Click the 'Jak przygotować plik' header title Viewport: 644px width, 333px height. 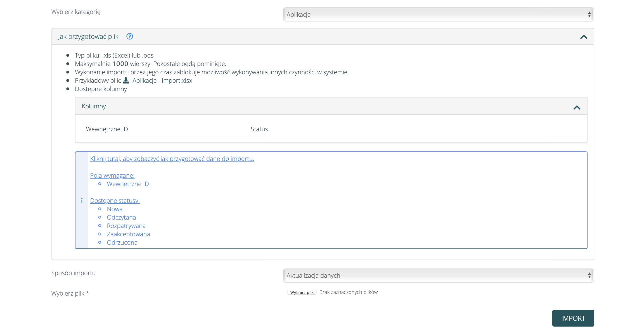[88, 37]
